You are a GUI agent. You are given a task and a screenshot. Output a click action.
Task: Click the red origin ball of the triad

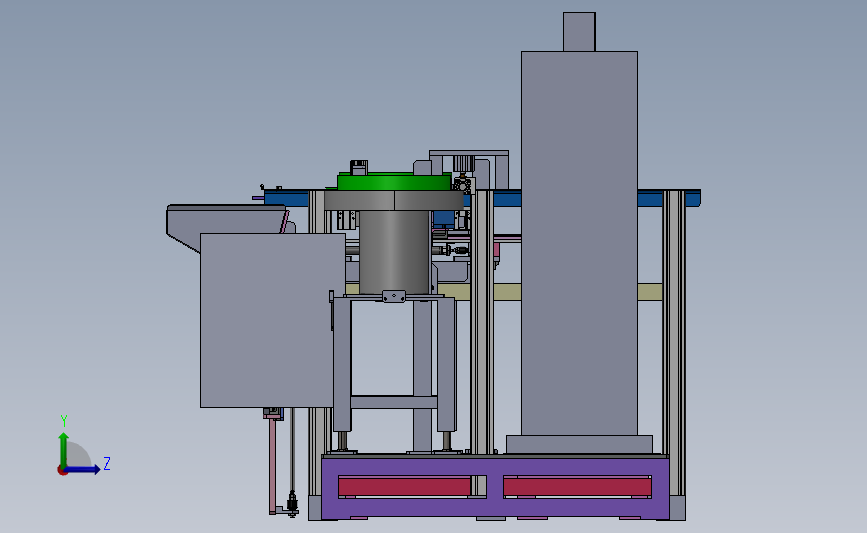tap(62, 471)
